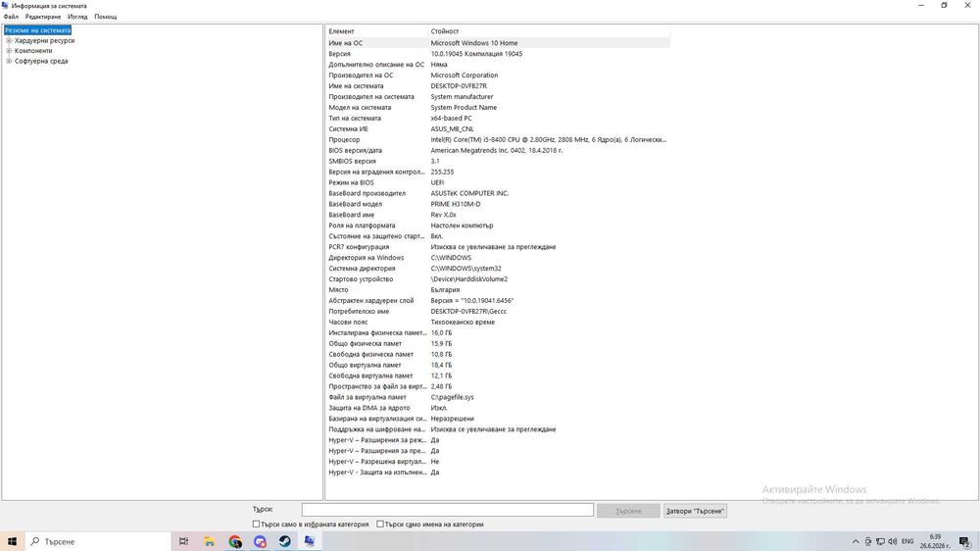The width and height of the screenshot is (980, 551).
Task: Select the 'Режим на BIOS' row
Action: pyautogui.click(x=498, y=182)
